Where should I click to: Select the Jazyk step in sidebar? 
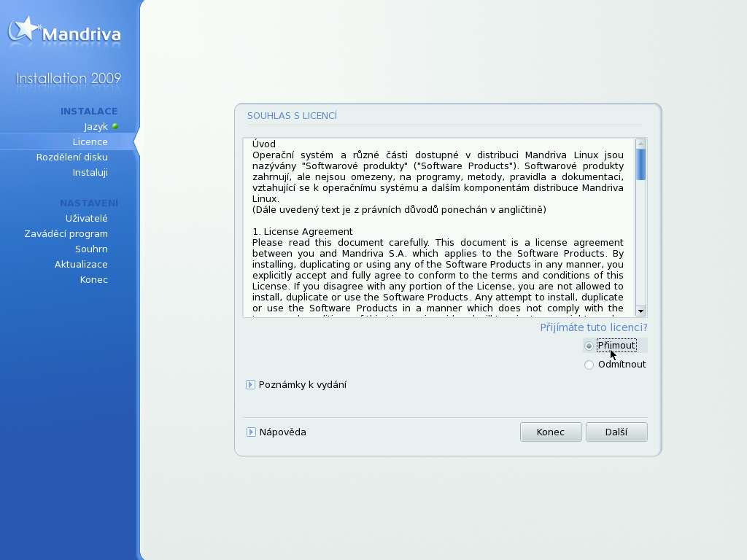(x=96, y=127)
